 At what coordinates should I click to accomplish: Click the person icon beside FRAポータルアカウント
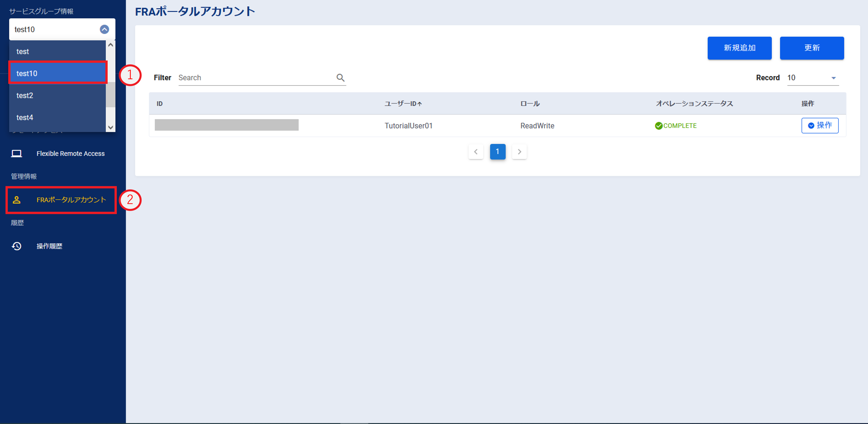point(17,200)
